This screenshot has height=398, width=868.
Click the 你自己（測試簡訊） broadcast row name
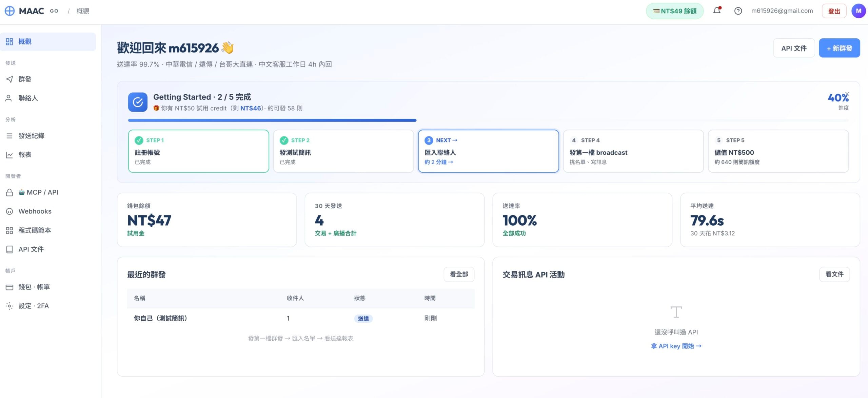pyautogui.click(x=161, y=318)
